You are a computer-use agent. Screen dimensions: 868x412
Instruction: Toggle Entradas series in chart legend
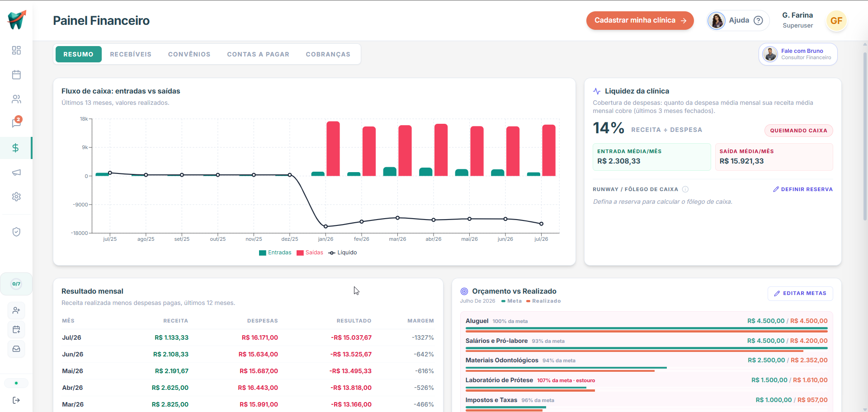(x=275, y=253)
